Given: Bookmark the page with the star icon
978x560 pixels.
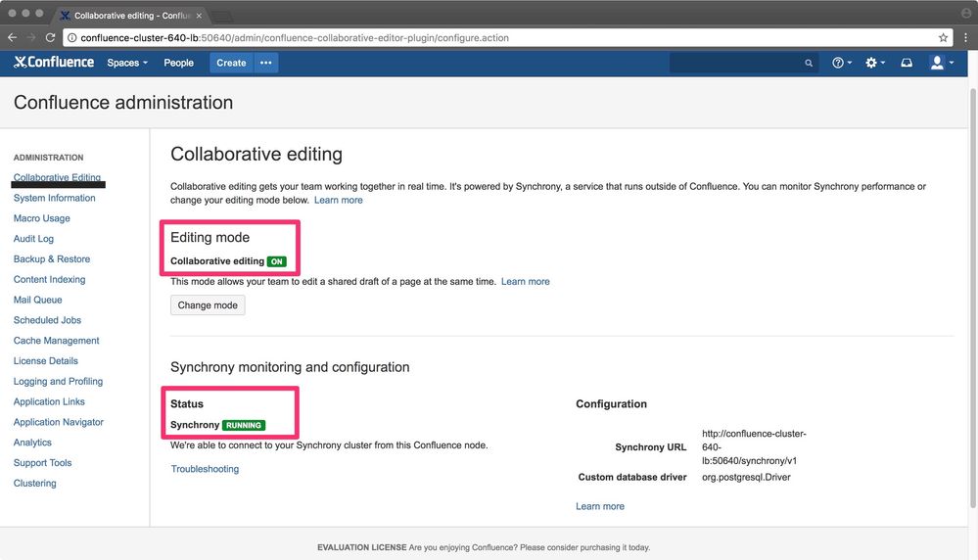Looking at the screenshot, I should pyautogui.click(x=943, y=37).
